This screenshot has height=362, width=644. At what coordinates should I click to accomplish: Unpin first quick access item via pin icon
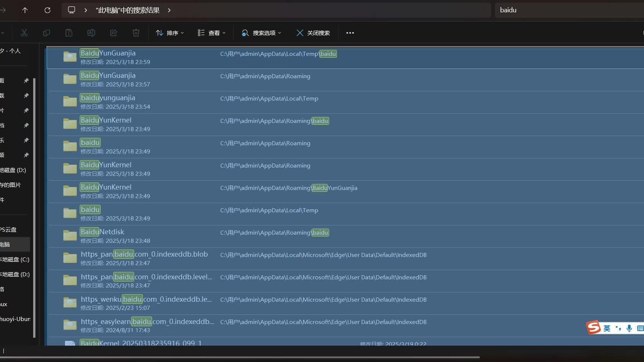tap(26, 81)
